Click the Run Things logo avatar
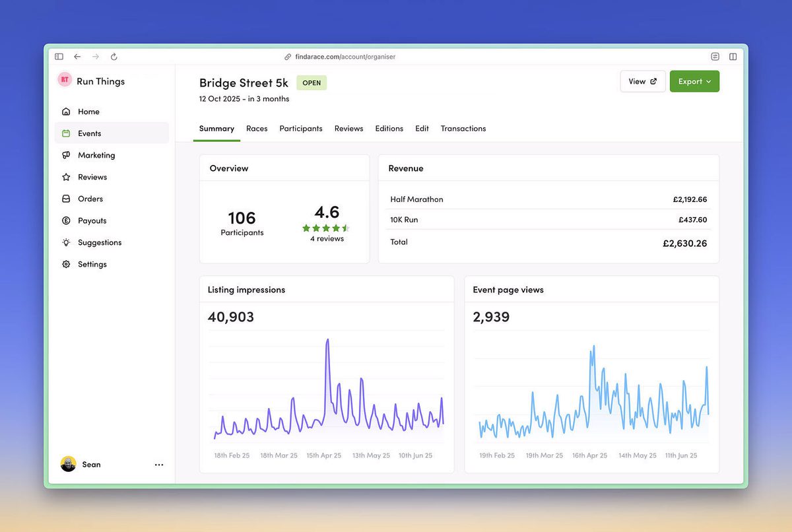 65,80
